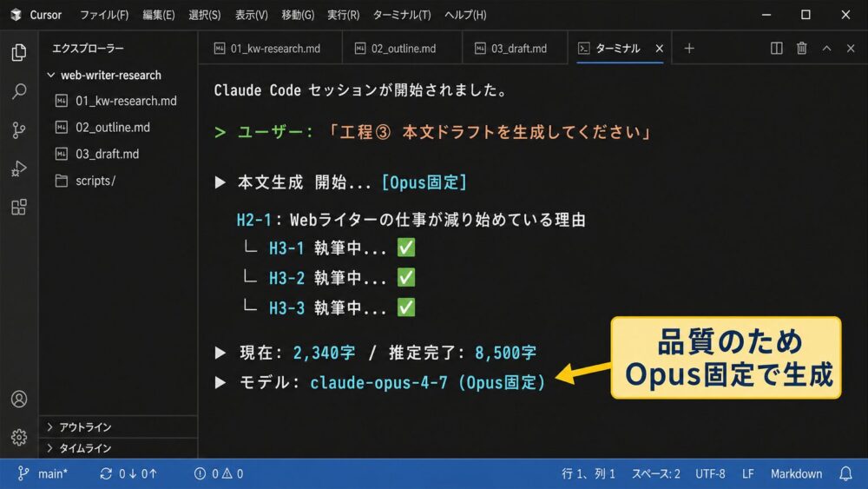Change line ending via LF
This screenshot has width=868, height=489.
748,473
